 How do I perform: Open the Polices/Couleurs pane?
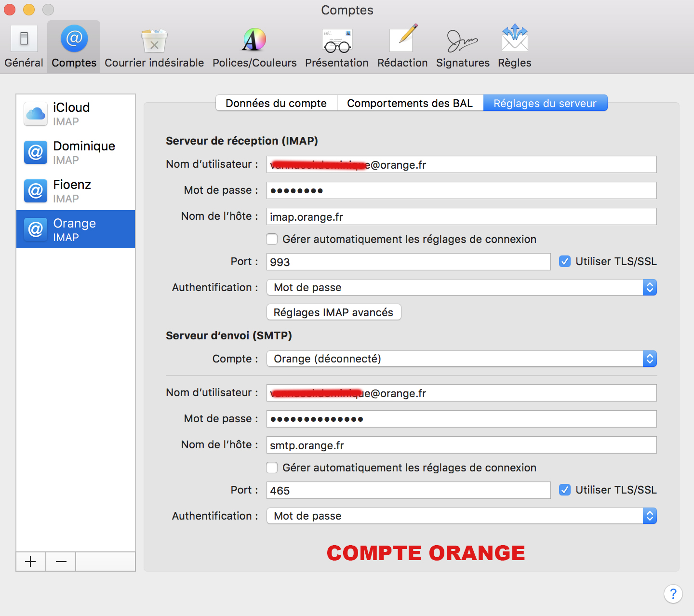point(254,47)
